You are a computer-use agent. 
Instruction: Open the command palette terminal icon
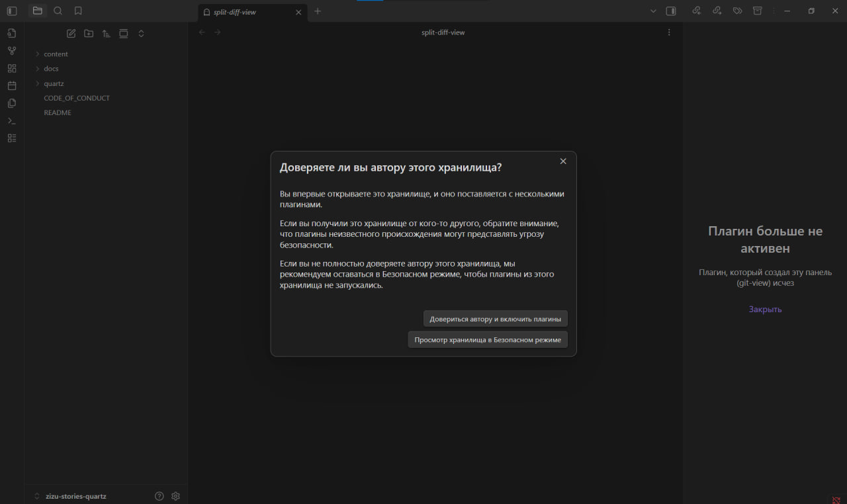click(x=11, y=121)
